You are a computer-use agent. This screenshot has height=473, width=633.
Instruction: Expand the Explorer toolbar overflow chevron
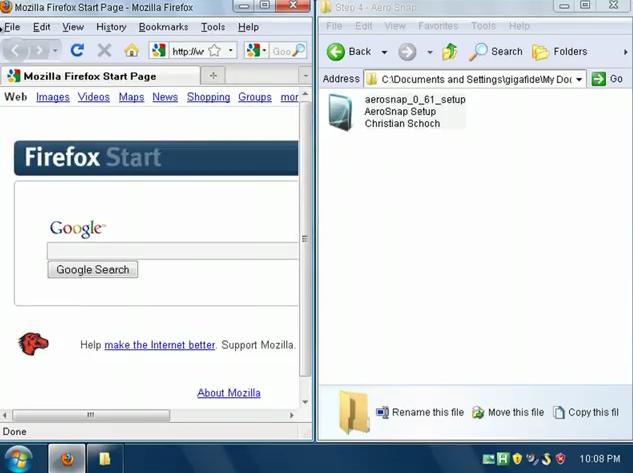[625, 52]
